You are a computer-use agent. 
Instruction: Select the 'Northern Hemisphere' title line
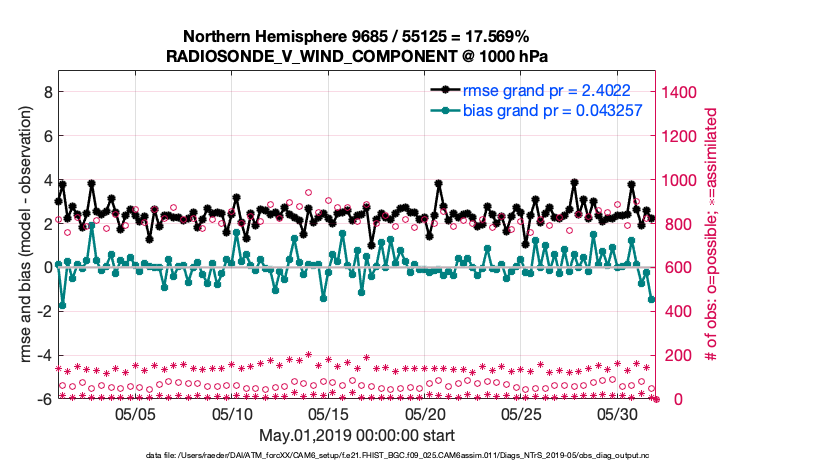click(x=356, y=36)
